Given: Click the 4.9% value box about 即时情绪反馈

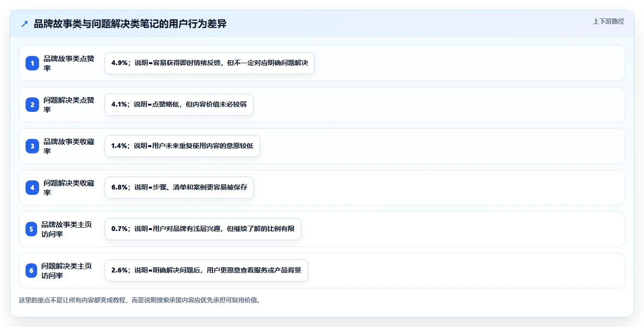Looking at the screenshot, I should (x=210, y=63).
